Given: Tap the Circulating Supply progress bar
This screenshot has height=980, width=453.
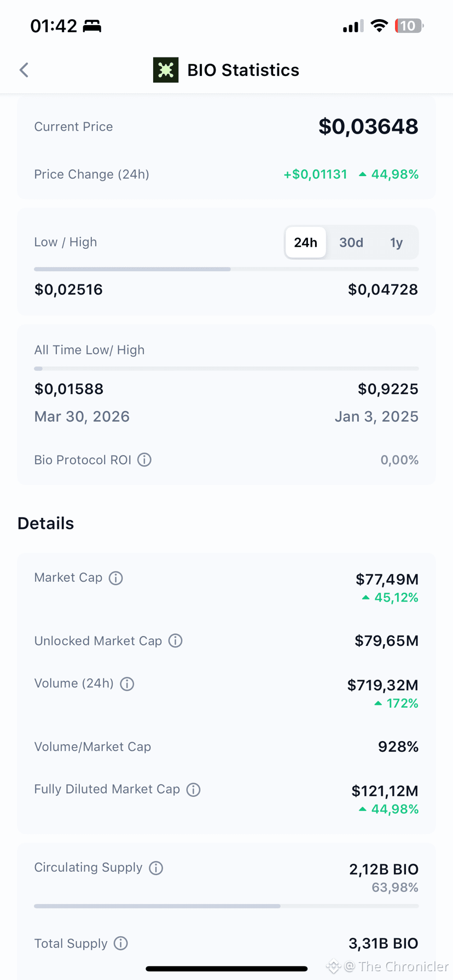Looking at the screenshot, I should 226,906.
